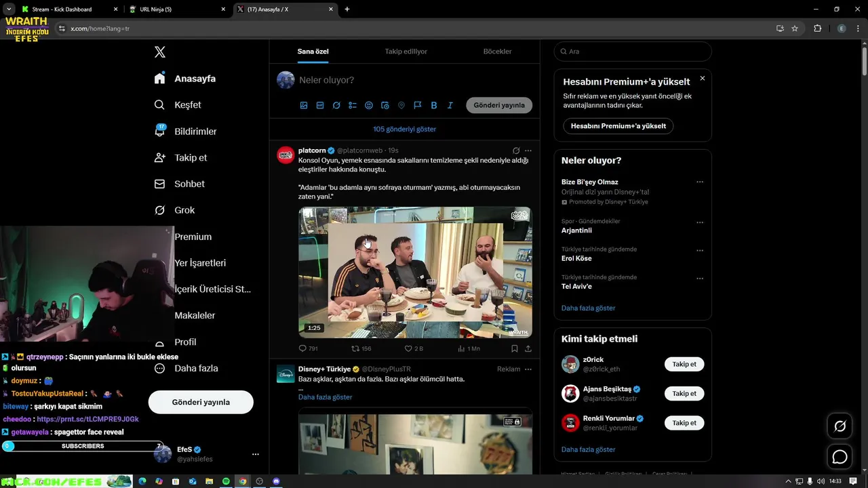
Task: Click the browser address bar URL
Action: point(100,28)
